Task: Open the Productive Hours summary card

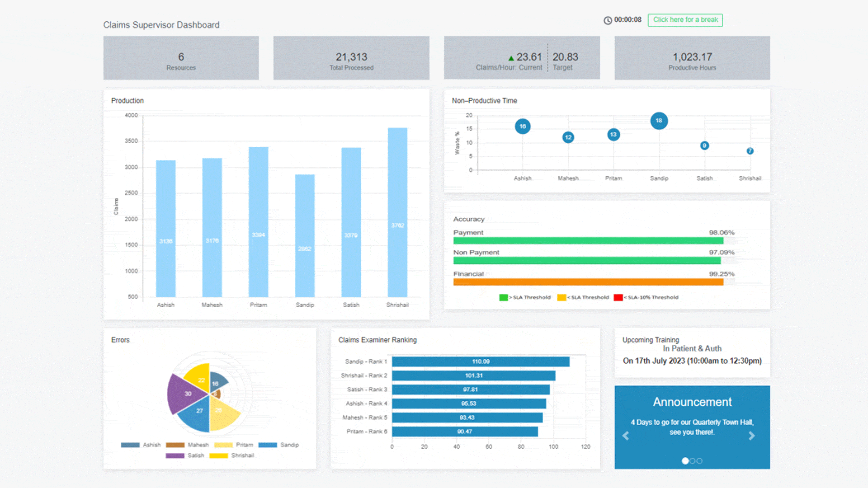Action: [692, 58]
